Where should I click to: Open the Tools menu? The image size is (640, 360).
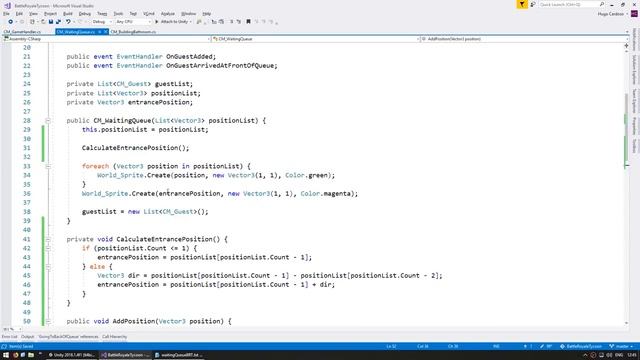[118, 14]
